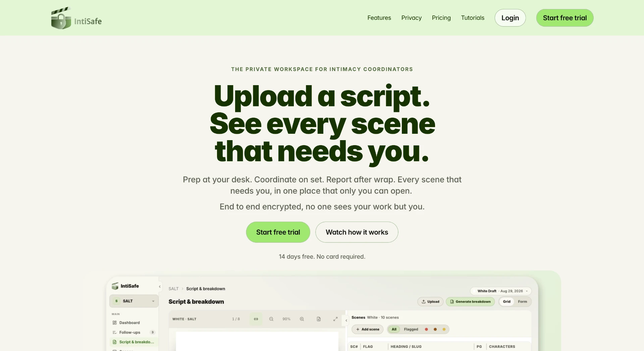644x351 pixels.
Task: Click the FLAG column header
Action: point(368,347)
